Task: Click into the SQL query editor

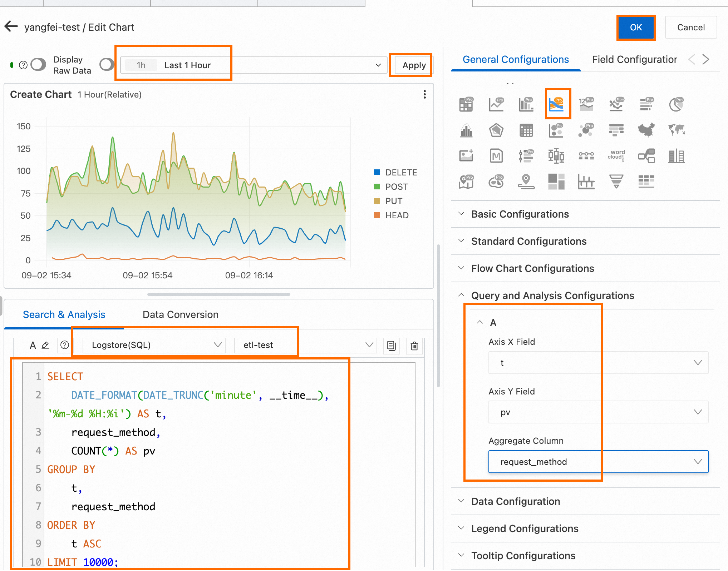Action: point(219,465)
